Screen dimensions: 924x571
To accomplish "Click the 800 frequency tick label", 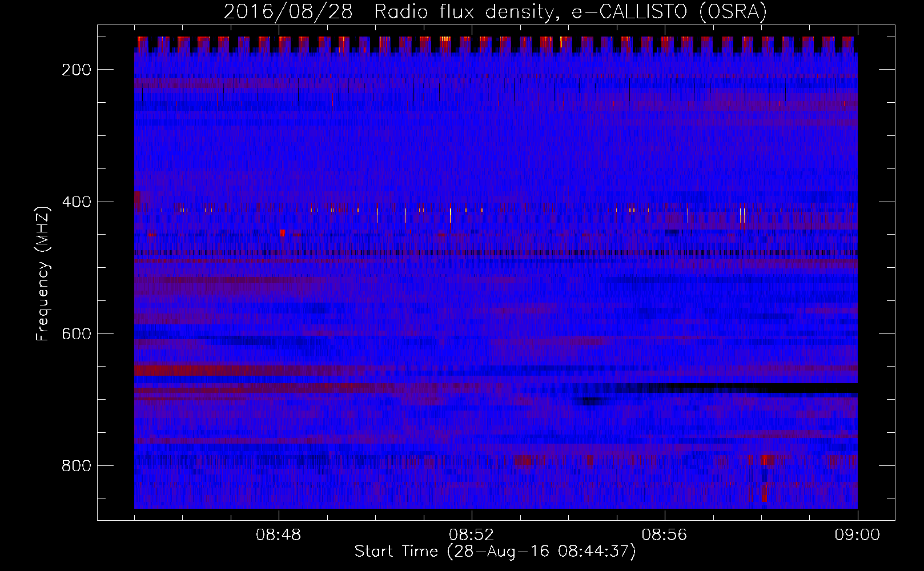I will [x=76, y=466].
